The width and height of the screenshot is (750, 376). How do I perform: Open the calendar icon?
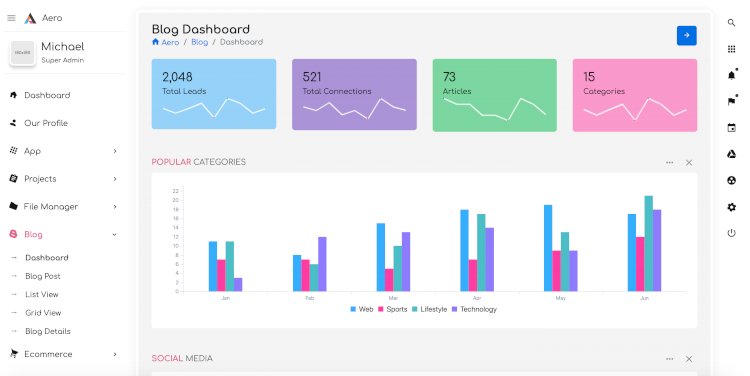coord(731,128)
